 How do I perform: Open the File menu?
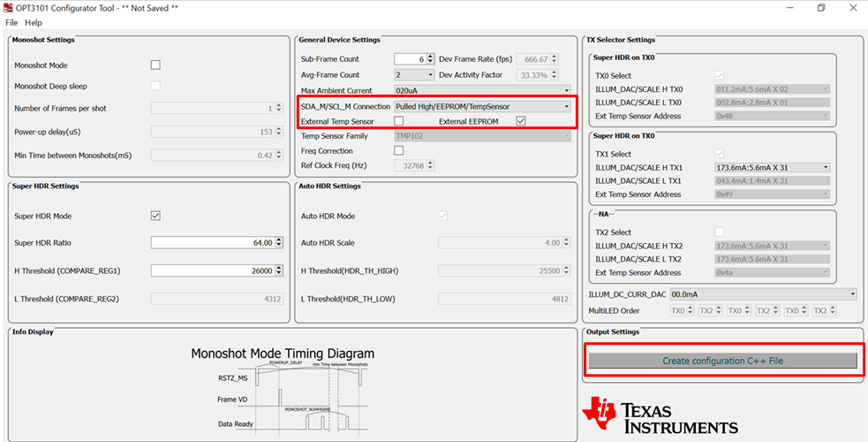[11, 22]
